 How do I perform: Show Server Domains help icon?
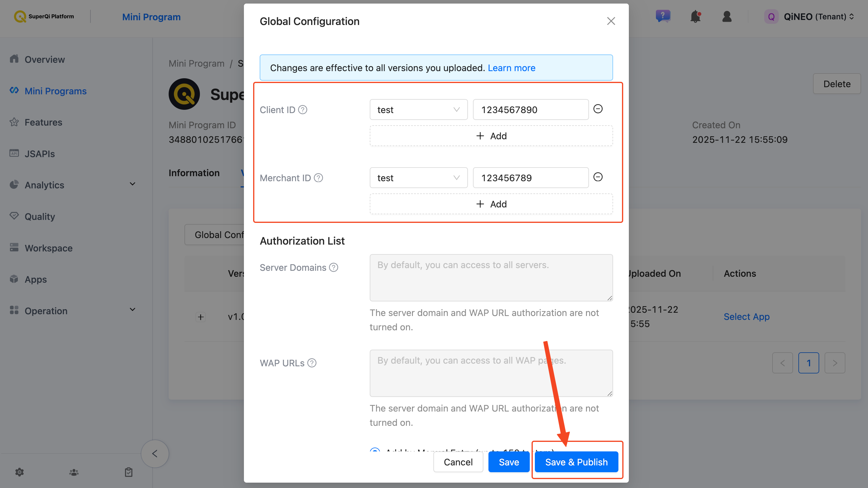[x=333, y=268]
